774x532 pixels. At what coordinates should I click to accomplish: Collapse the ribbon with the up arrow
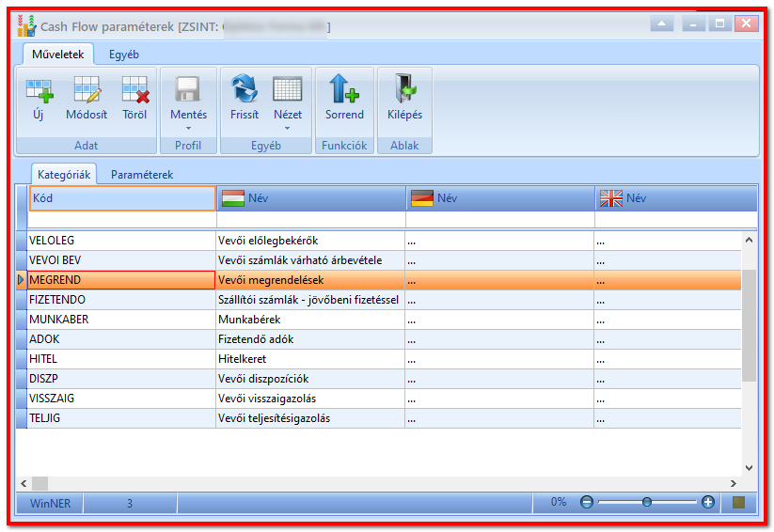(x=661, y=23)
